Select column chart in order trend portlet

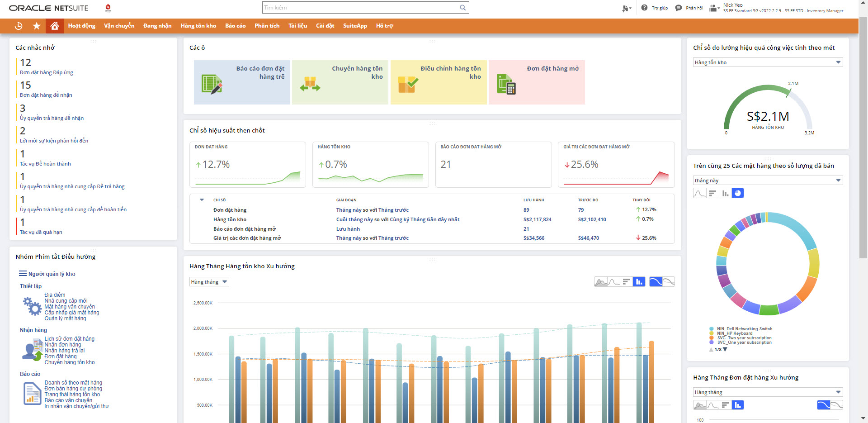coord(738,405)
